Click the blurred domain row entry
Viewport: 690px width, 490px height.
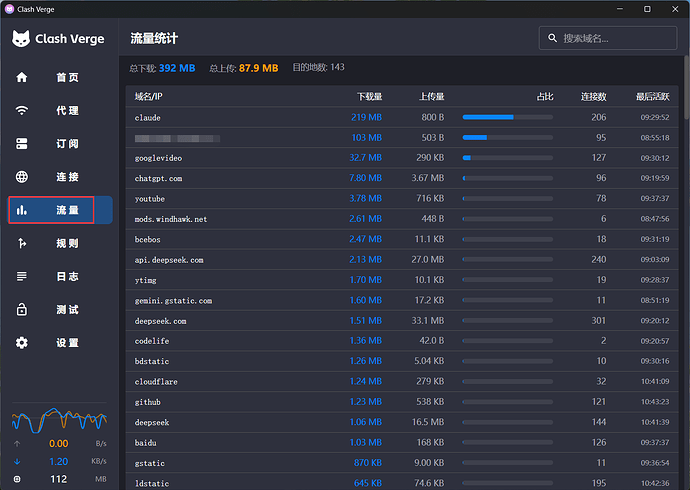(177, 138)
